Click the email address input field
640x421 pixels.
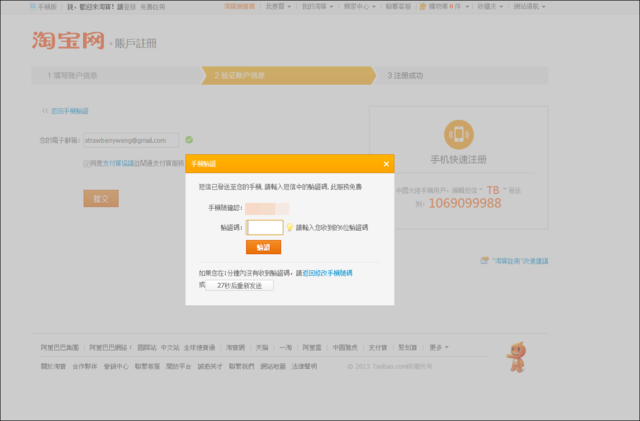(x=131, y=140)
